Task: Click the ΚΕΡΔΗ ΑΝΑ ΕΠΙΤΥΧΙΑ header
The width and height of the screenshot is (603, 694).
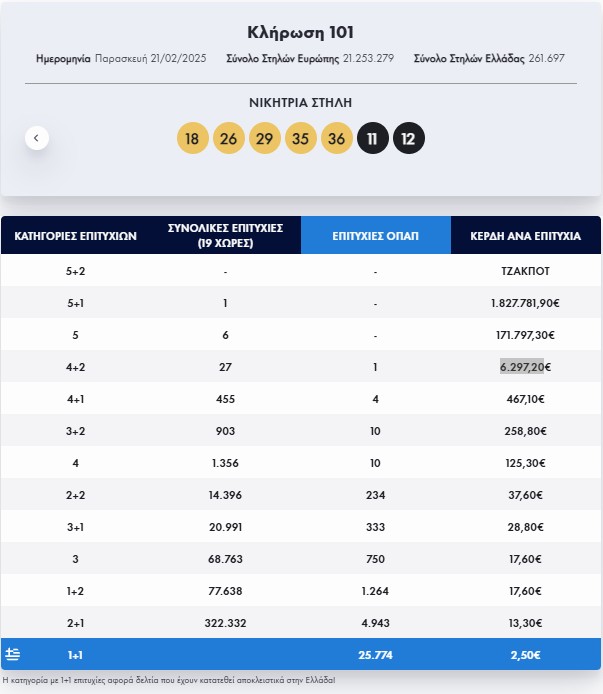Action: point(525,236)
